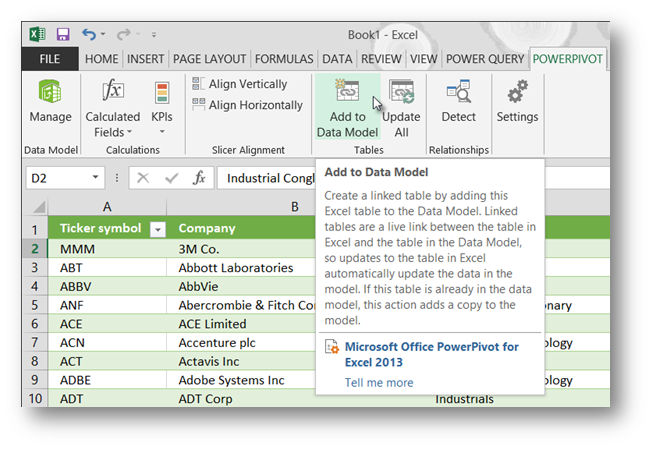Click the ACE Limited cell
The height and width of the screenshot is (449, 652).
(241, 324)
